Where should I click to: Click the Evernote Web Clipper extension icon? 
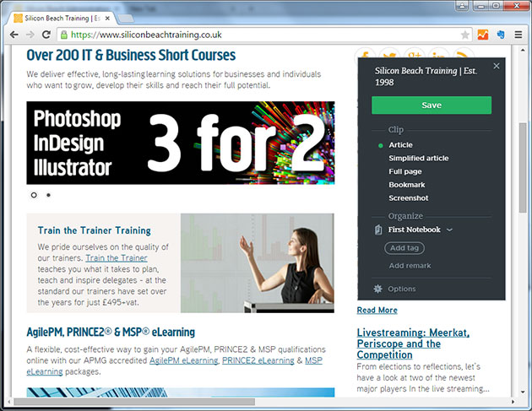500,35
